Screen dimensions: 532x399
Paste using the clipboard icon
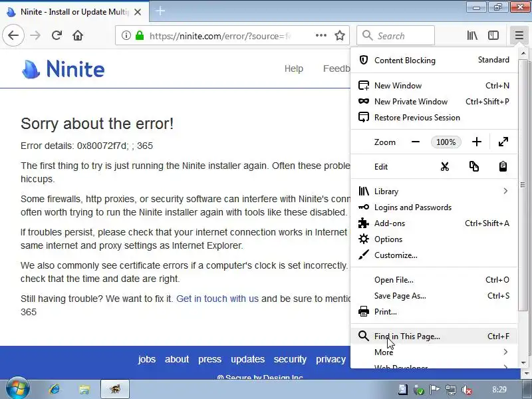click(x=503, y=167)
